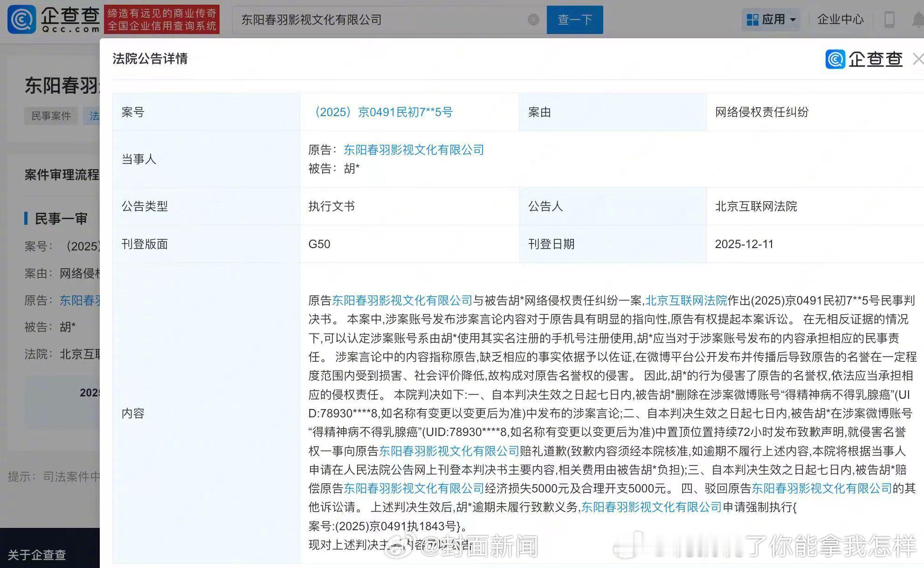Select the 民事案件 tag
The height and width of the screenshot is (568, 924).
click(51, 116)
